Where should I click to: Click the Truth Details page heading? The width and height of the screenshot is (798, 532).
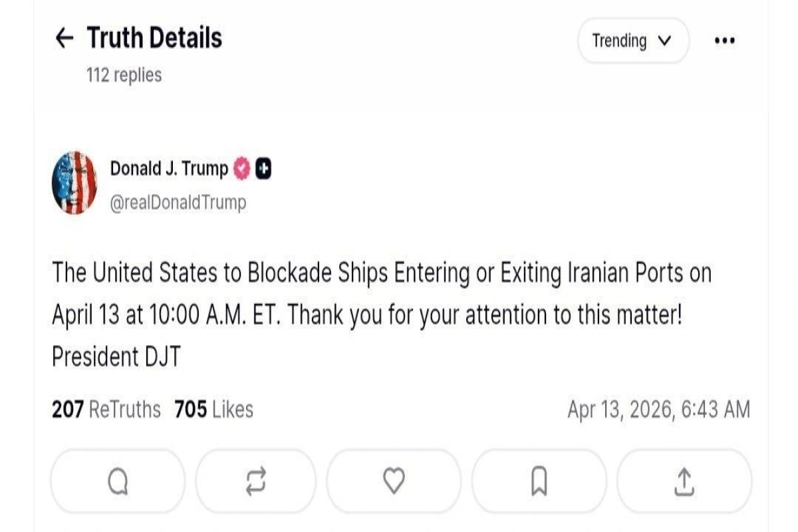pos(154,38)
